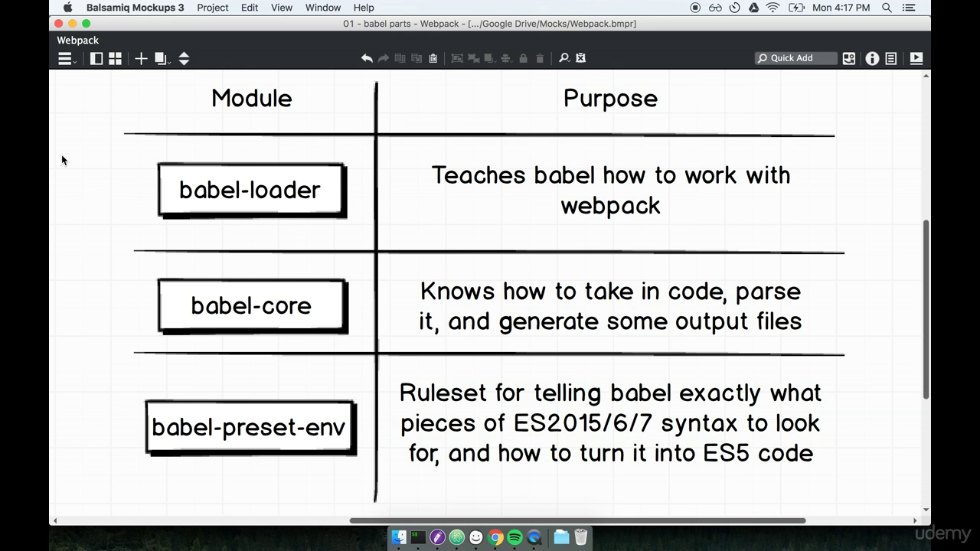The height and width of the screenshot is (551, 980).
Task: Redo the last action in the toolbar
Action: [383, 58]
